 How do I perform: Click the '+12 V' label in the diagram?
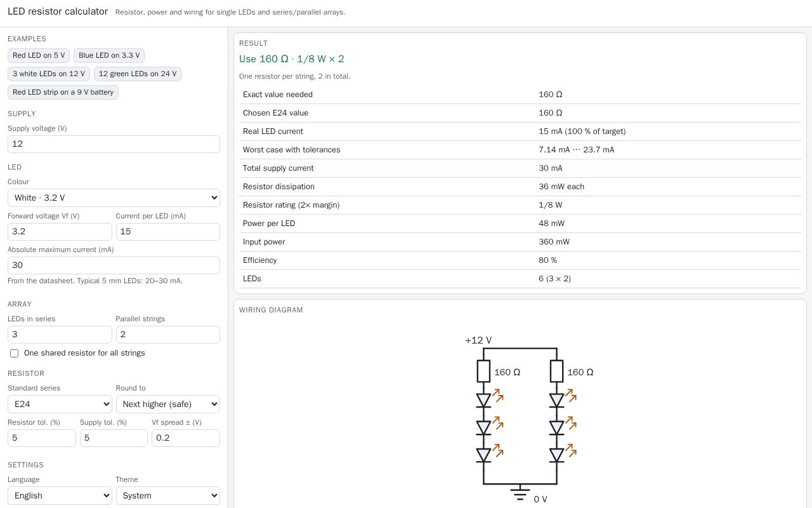coord(478,340)
